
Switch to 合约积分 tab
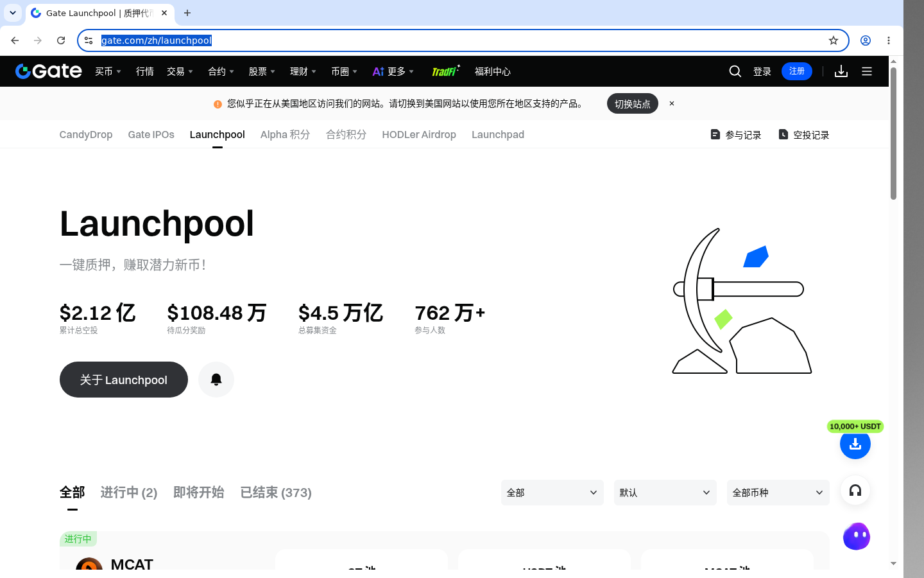pyautogui.click(x=346, y=134)
